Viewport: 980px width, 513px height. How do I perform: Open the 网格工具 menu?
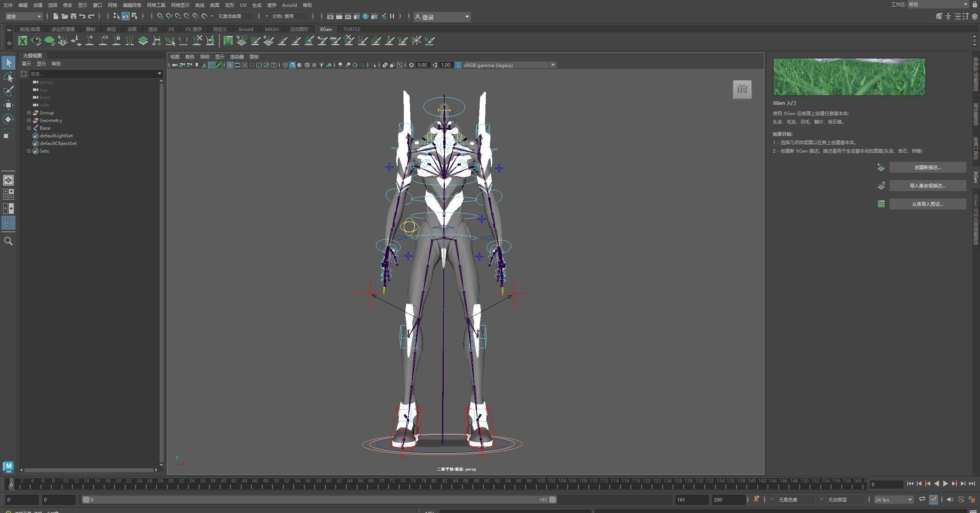156,5
